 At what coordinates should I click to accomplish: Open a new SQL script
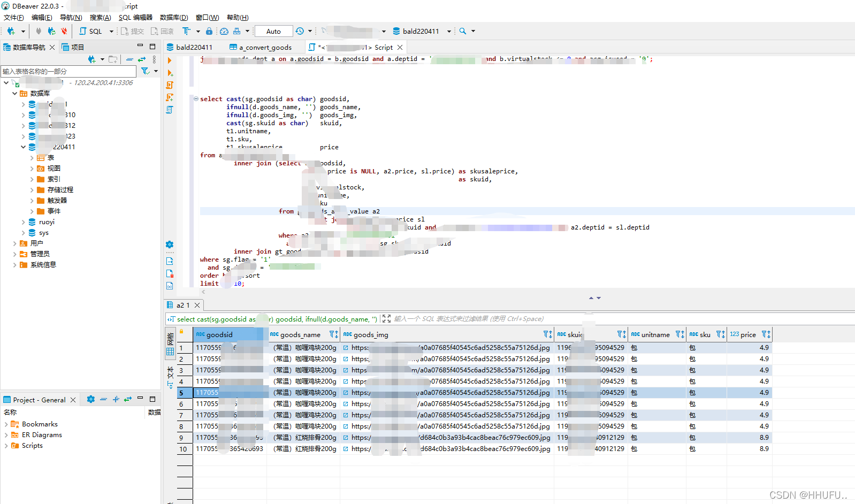tap(91, 31)
